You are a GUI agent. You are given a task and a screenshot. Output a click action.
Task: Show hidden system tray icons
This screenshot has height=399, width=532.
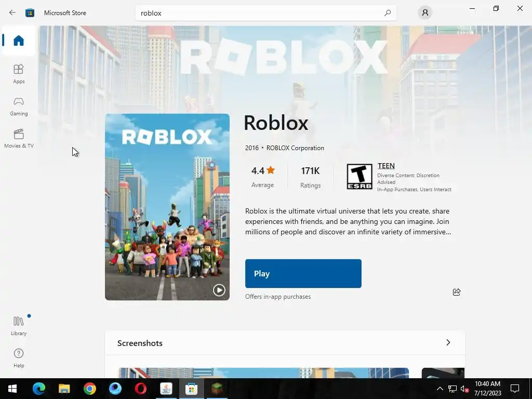click(x=440, y=389)
